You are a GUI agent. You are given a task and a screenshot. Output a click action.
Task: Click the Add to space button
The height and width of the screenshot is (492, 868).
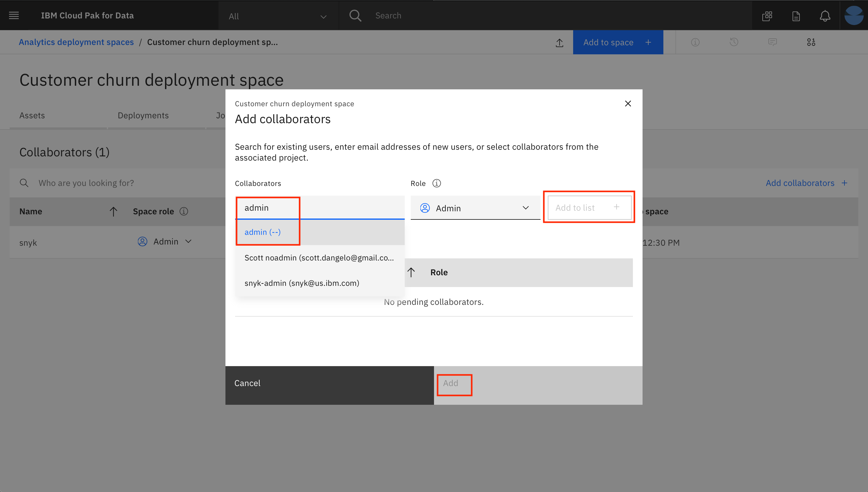[617, 43]
